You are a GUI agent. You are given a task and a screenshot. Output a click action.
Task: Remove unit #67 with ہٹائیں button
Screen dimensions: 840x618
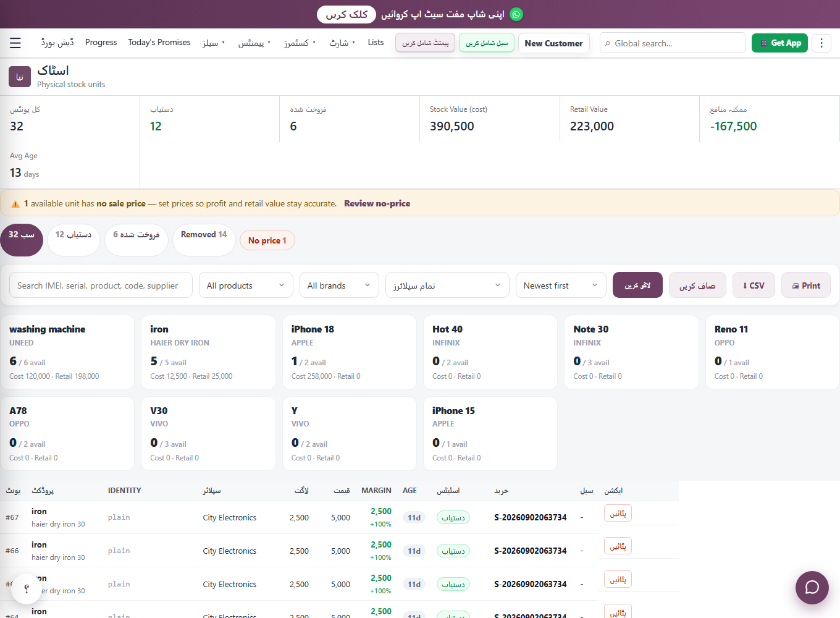click(618, 513)
